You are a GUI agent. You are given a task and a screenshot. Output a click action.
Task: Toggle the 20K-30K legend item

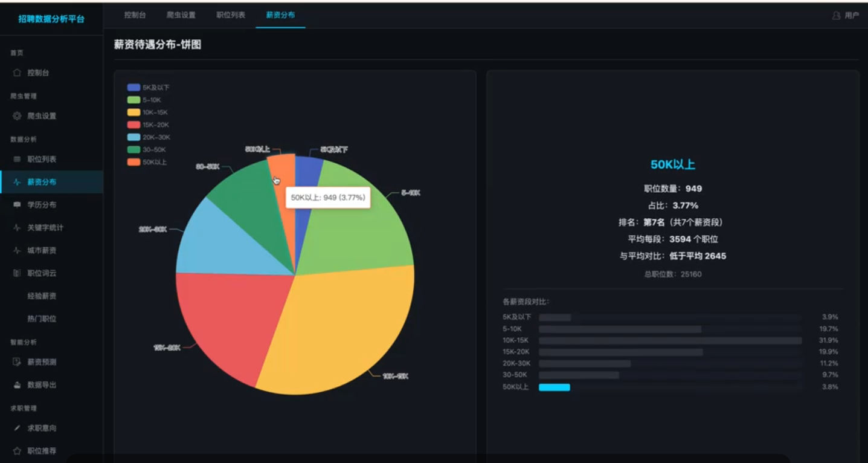pyautogui.click(x=149, y=137)
